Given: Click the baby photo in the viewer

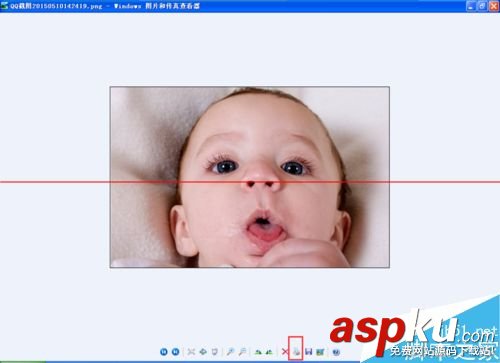Looking at the screenshot, I should (250, 177).
